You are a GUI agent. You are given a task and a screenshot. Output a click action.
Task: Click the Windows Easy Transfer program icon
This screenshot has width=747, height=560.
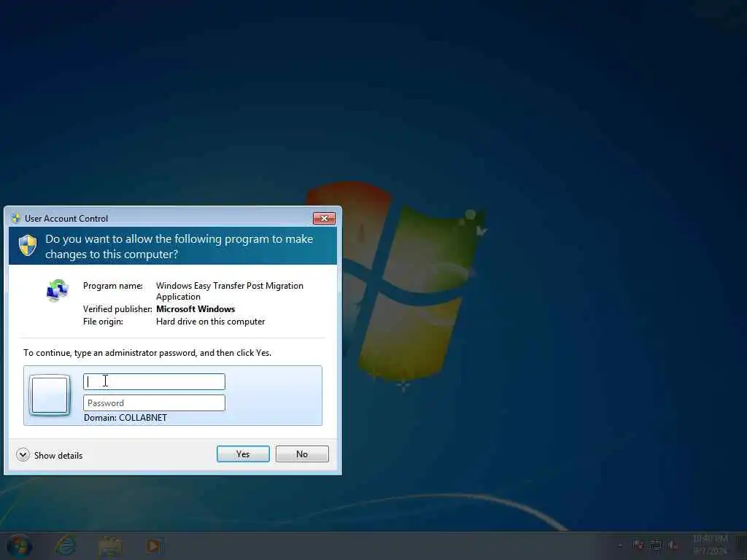57,290
